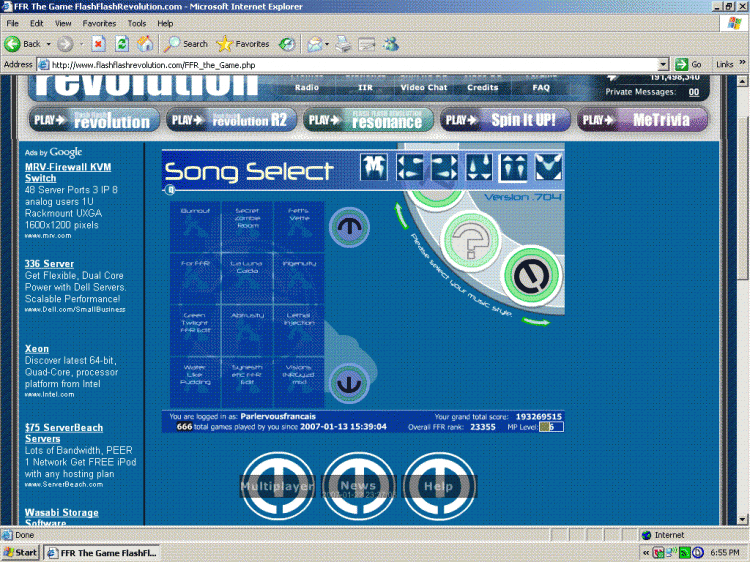
Task: Select the question mark music style disc
Action: pos(471,241)
